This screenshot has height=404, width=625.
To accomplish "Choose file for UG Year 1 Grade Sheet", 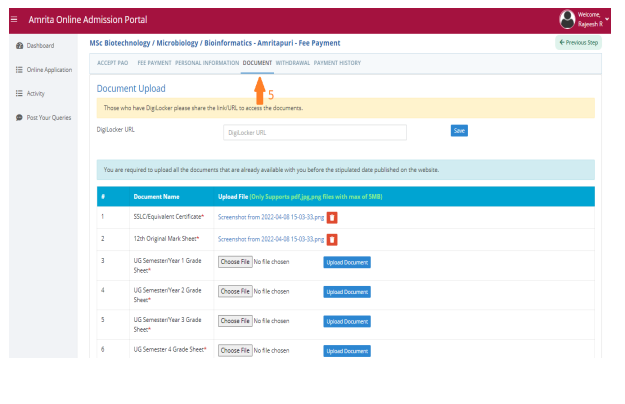I will (x=234, y=262).
